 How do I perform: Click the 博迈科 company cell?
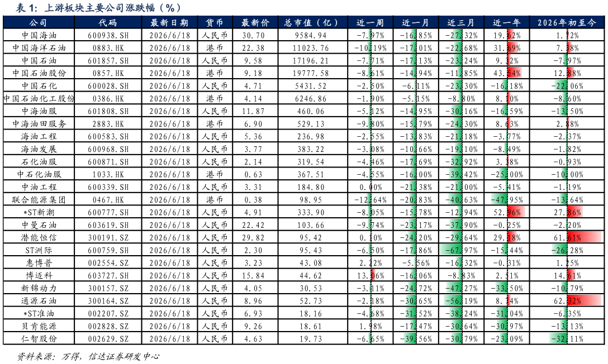pyautogui.click(x=39, y=276)
